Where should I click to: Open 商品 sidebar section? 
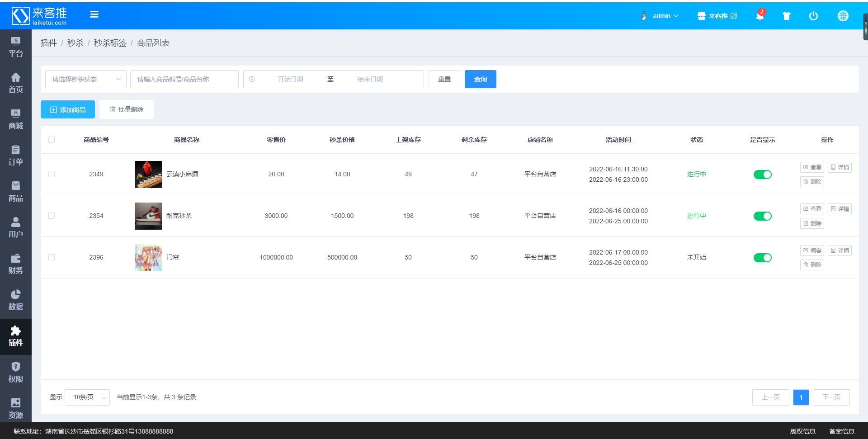click(x=16, y=192)
